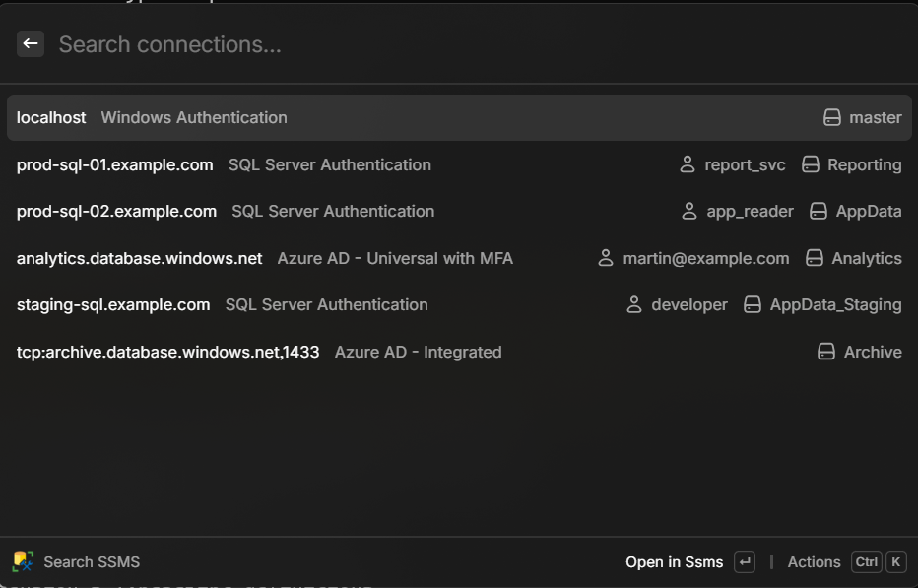Click the database icon beside Analytics
The height and width of the screenshot is (588, 918).
click(815, 258)
